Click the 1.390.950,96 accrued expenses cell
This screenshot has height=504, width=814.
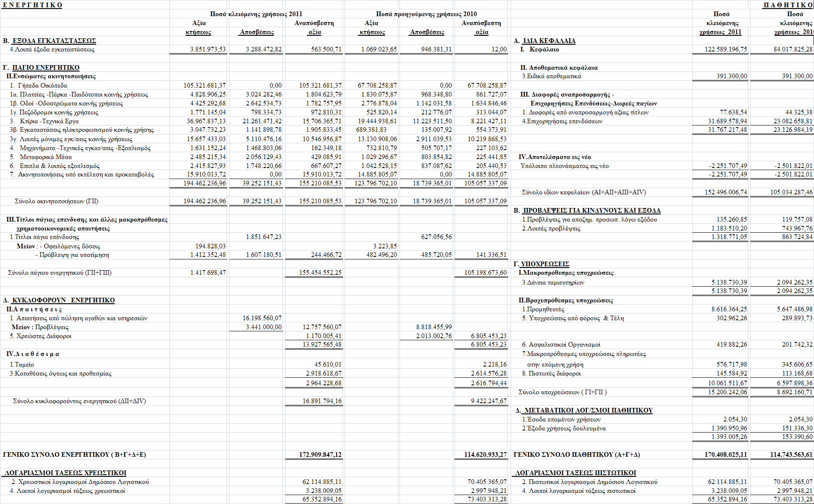coord(729,428)
